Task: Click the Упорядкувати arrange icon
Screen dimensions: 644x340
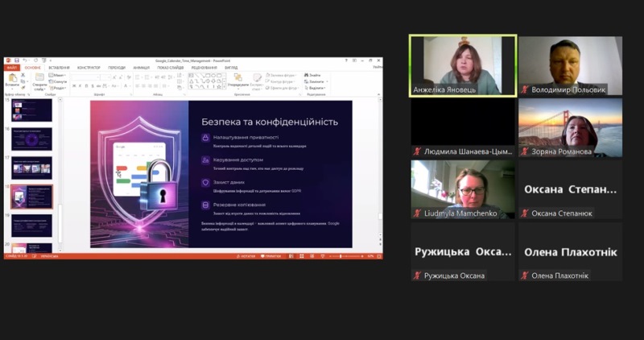Action: tap(237, 77)
